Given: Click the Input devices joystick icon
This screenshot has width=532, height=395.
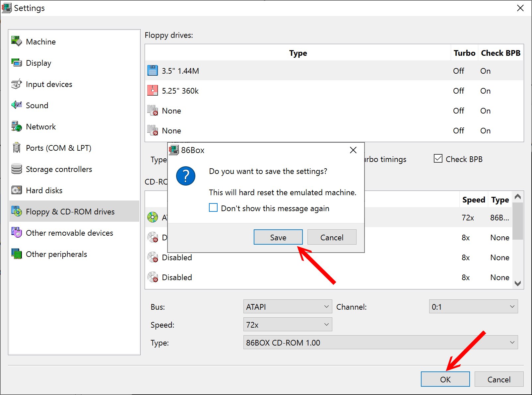Looking at the screenshot, I should click(17, 84).
